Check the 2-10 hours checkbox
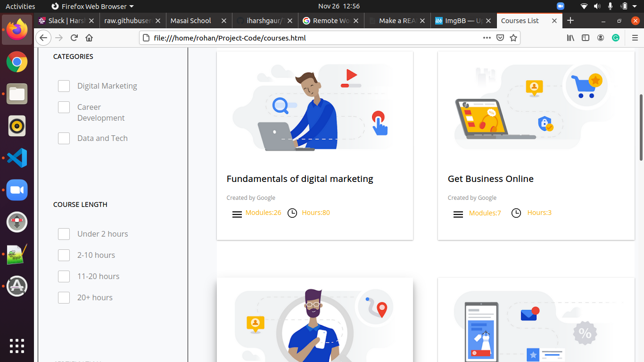 (x=64, y=255)
